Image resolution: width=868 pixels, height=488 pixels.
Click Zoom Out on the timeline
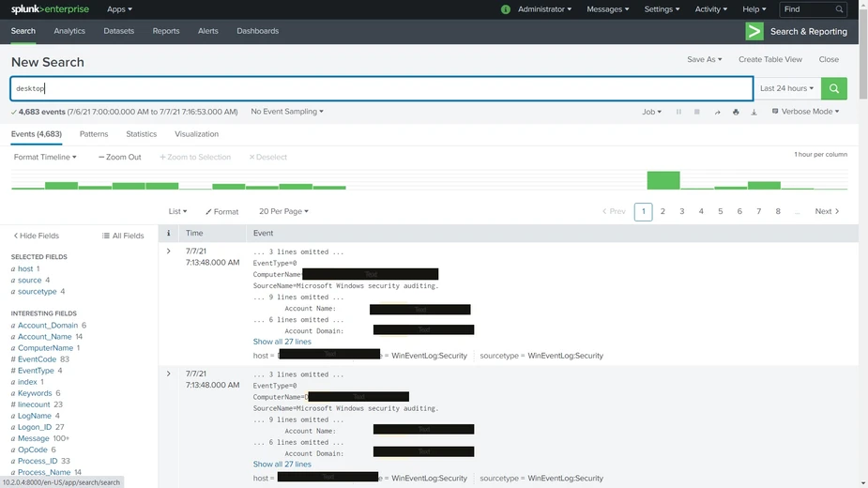(119, 158)
